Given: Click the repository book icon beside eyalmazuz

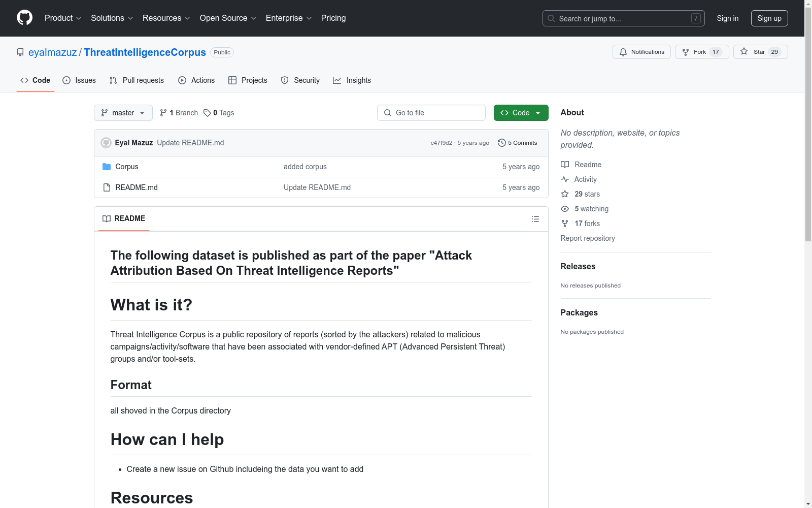Looking at the screenshot, I should pos(20,52).
